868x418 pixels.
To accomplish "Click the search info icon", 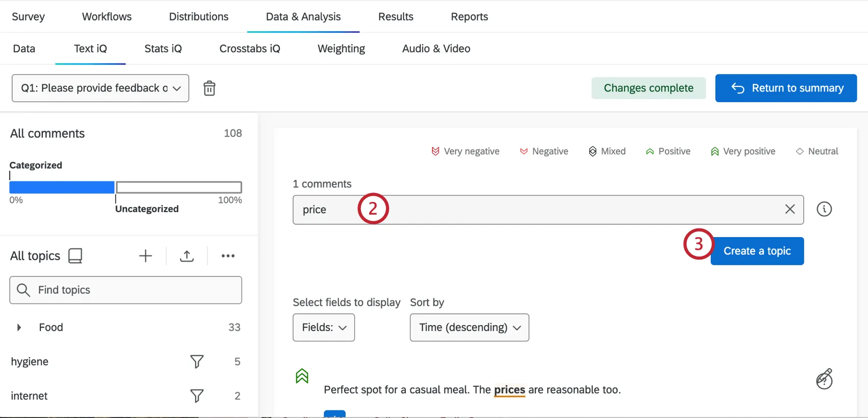I will (x=824, y=209).
